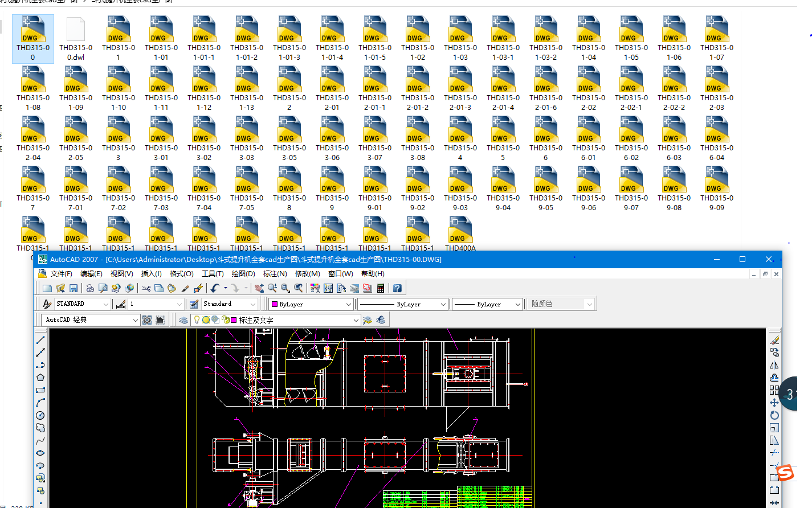The image size is (812, 508).
Task: Toggle the layer lock padlock icon
Action: [225, 320]
